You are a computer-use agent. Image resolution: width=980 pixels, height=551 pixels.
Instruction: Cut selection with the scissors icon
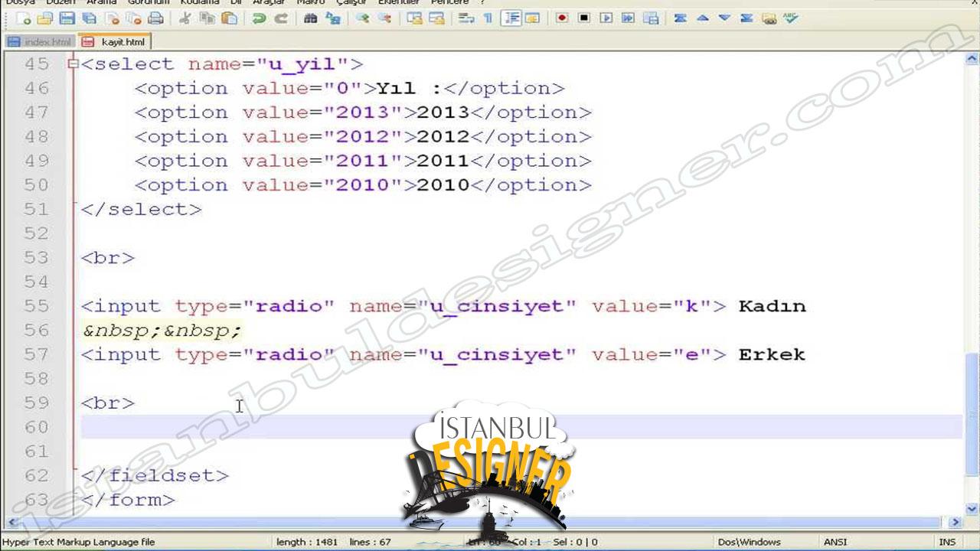[185, 18]
